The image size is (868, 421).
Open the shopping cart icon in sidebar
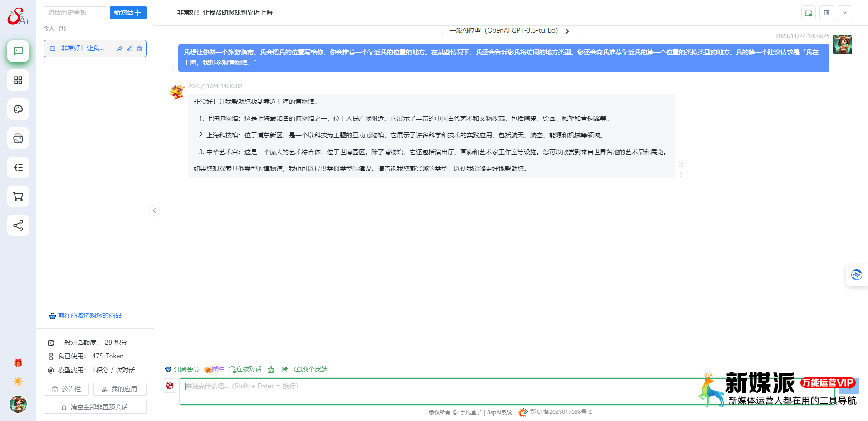coord(18,196)
